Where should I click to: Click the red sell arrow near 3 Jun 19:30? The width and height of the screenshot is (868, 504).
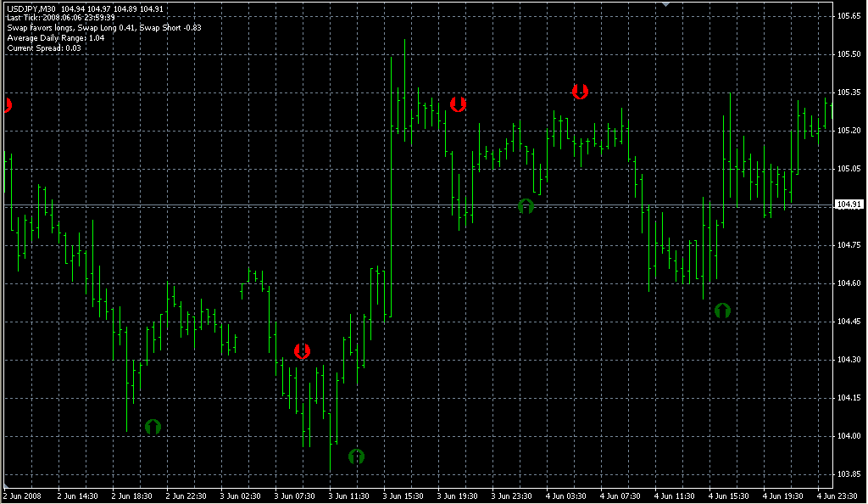tap(458, 104)
